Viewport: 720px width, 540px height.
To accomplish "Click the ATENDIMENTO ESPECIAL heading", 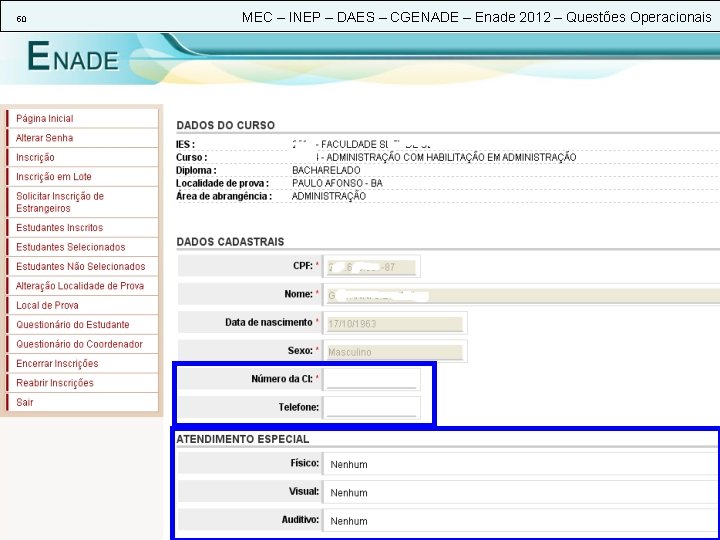I will pos(242,439).
